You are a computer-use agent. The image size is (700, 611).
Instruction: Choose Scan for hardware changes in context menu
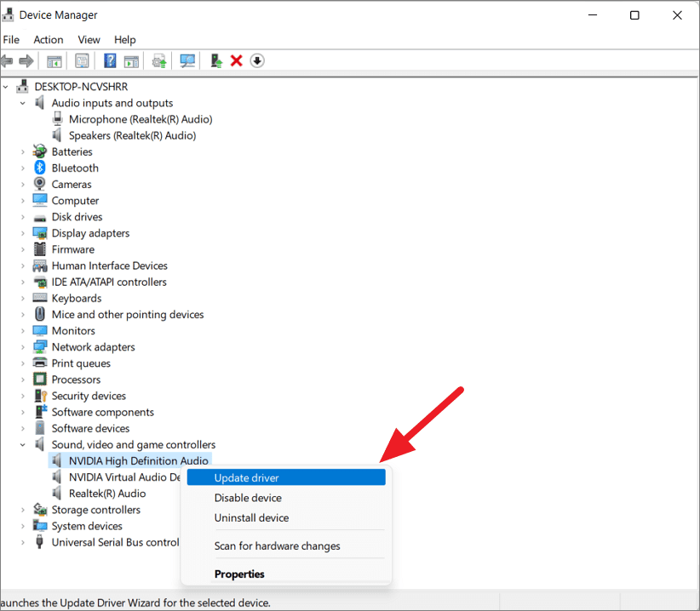coord(286,545)
